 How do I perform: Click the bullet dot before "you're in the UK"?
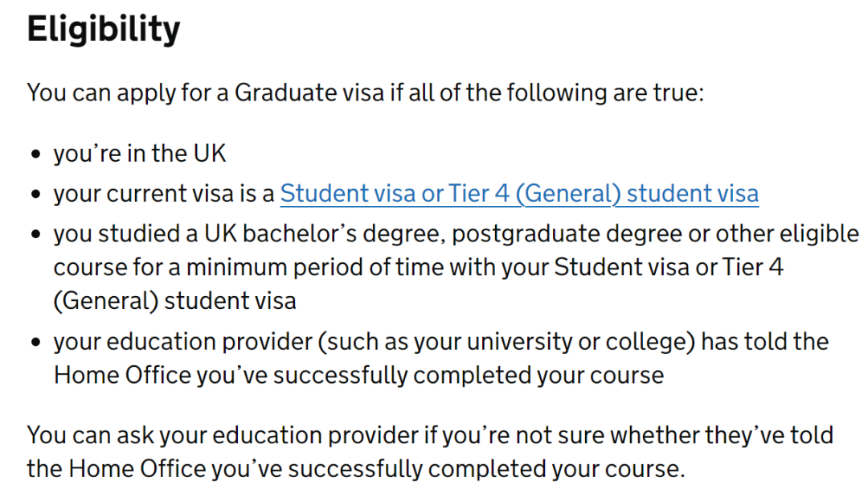36,154
